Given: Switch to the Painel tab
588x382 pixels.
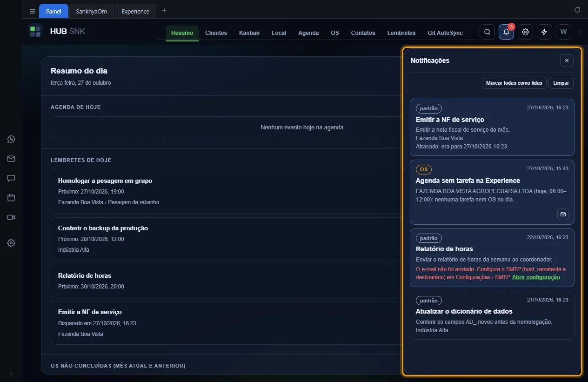Looking at the screenshot, I should [53, 11].
